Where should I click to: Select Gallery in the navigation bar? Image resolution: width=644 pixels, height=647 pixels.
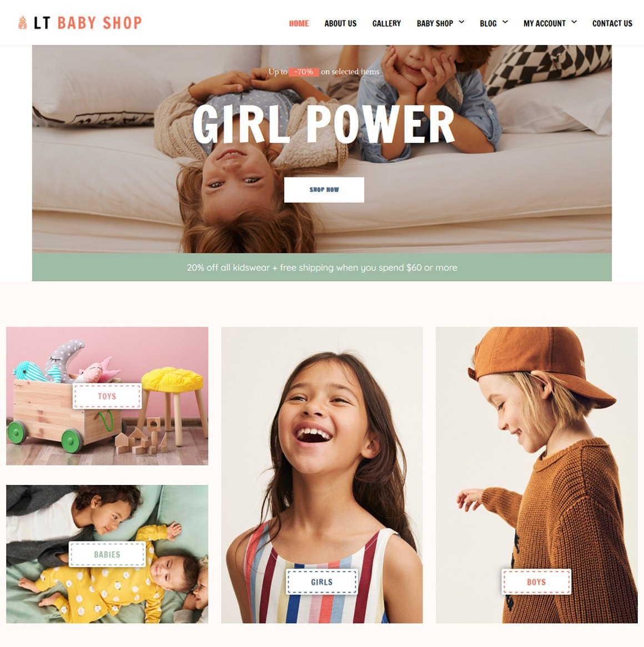point(386,23)
